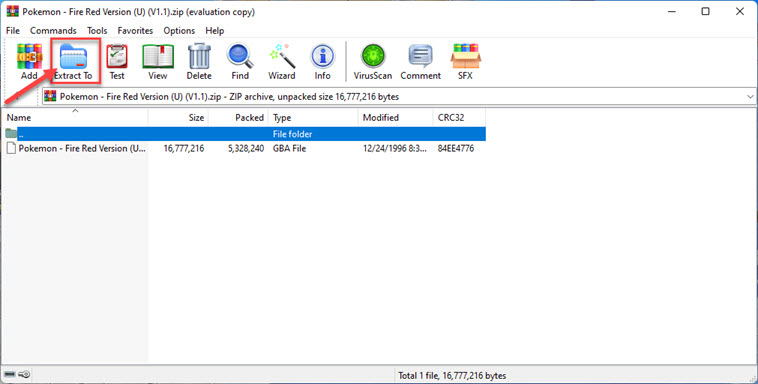Expand the archive path dropdown arrow

tap(750, 97)
